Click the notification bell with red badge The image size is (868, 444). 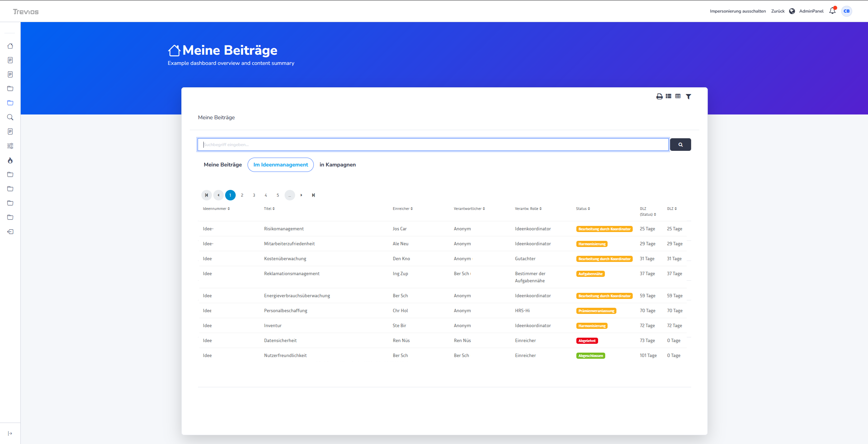click(832, 11)
